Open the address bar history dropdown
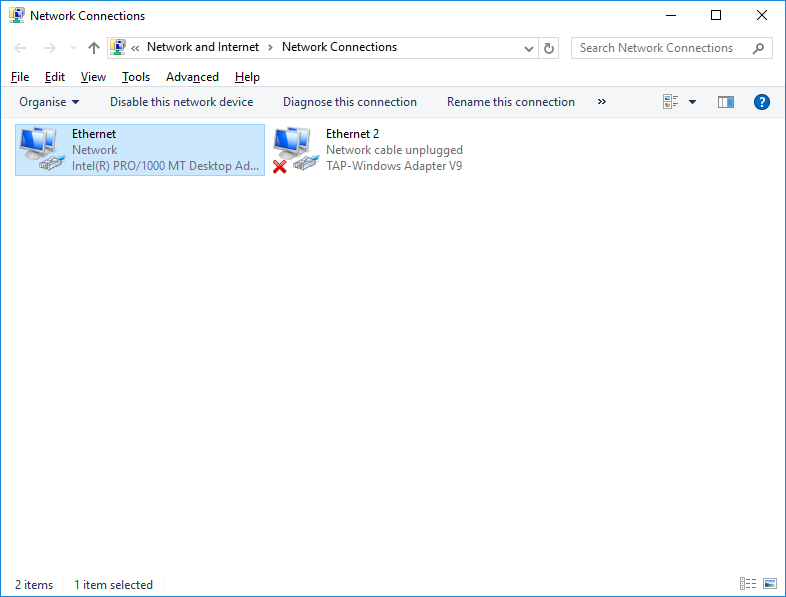This screenshot has width=786, height=597. tap(529, 48)
